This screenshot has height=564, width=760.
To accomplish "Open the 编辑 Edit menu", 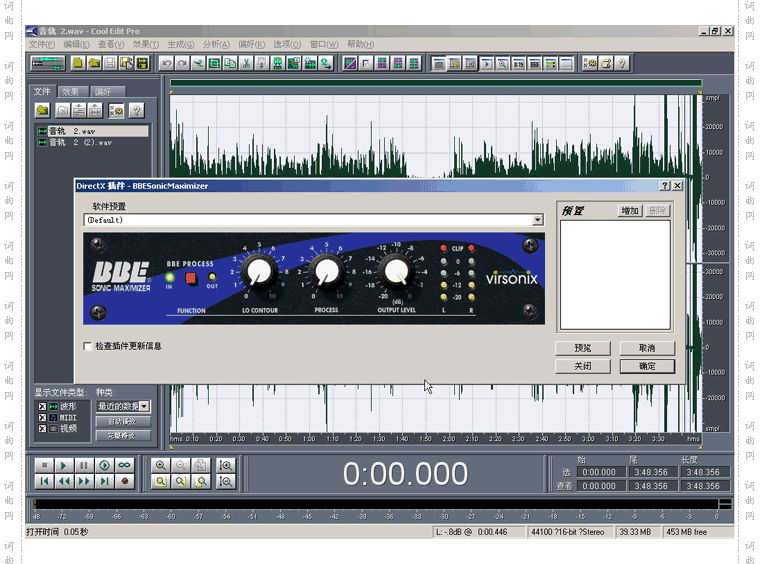I will tap(77, 45).
